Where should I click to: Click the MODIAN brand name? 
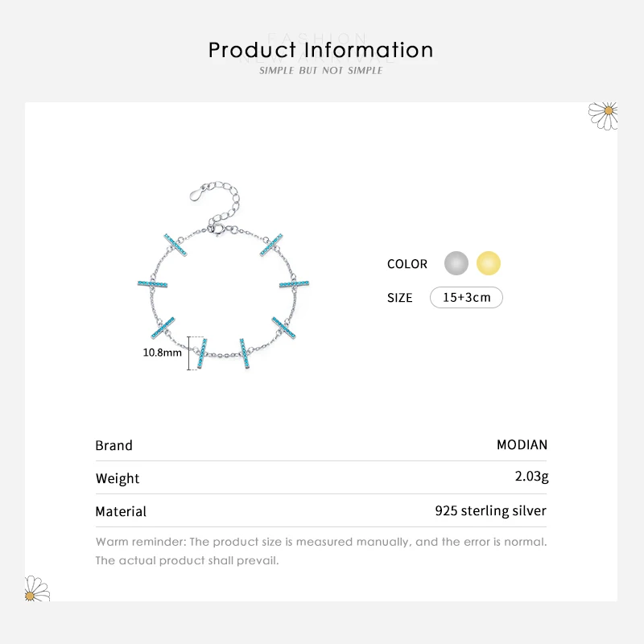[522, 445]
